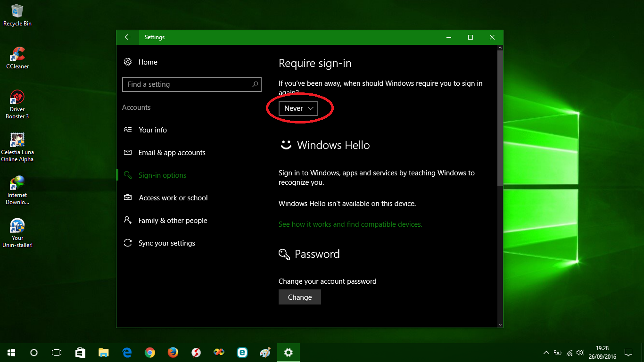Screen dimensions: 644x362
Task: Expand hidden icons in the system tray
Action: [545, 352]
